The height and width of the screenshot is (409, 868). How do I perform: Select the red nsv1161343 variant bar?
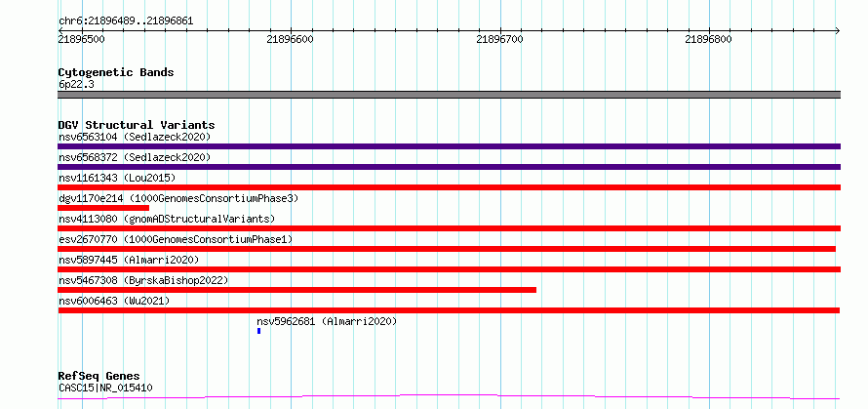[449, 187]
